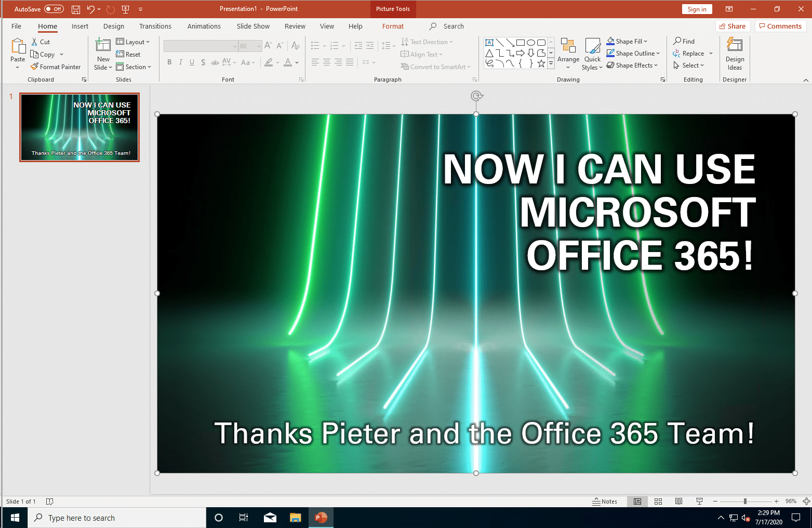812x528 pixels.
Task: Toggle Notes pane
Action: (x=605, y=501)
